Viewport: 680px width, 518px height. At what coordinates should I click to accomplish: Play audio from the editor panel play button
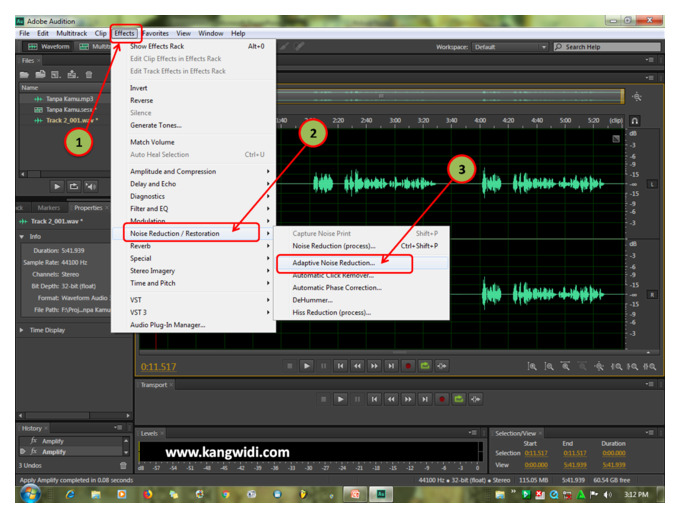point(307,366)
